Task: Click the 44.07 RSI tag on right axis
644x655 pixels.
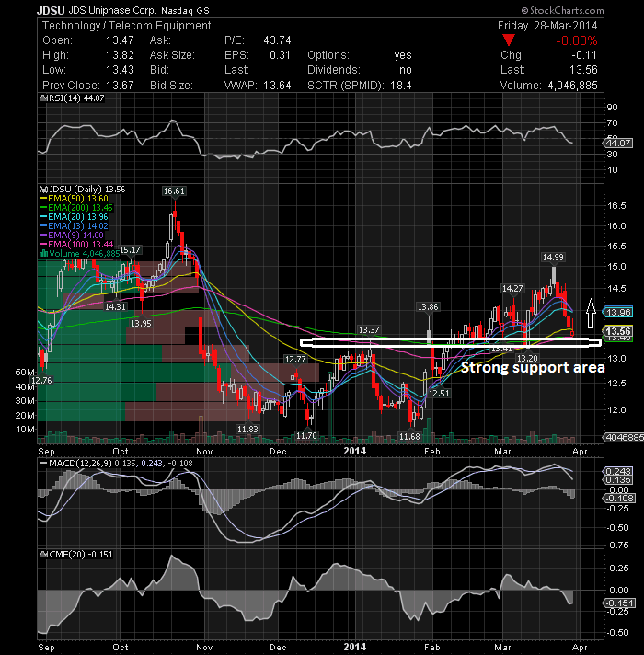Action: [x=618, y=144]
